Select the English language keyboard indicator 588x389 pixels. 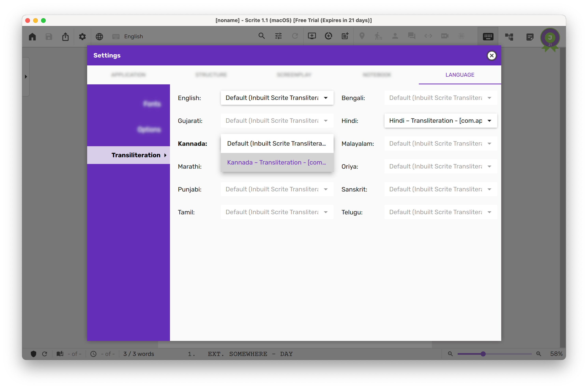pyautogui.click(x=128, y=36)
